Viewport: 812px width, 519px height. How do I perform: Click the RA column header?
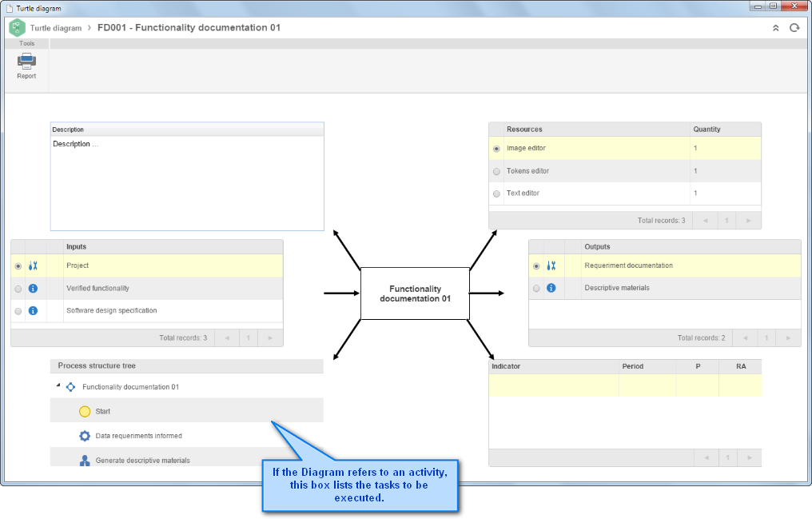click(x=741, y=367)
